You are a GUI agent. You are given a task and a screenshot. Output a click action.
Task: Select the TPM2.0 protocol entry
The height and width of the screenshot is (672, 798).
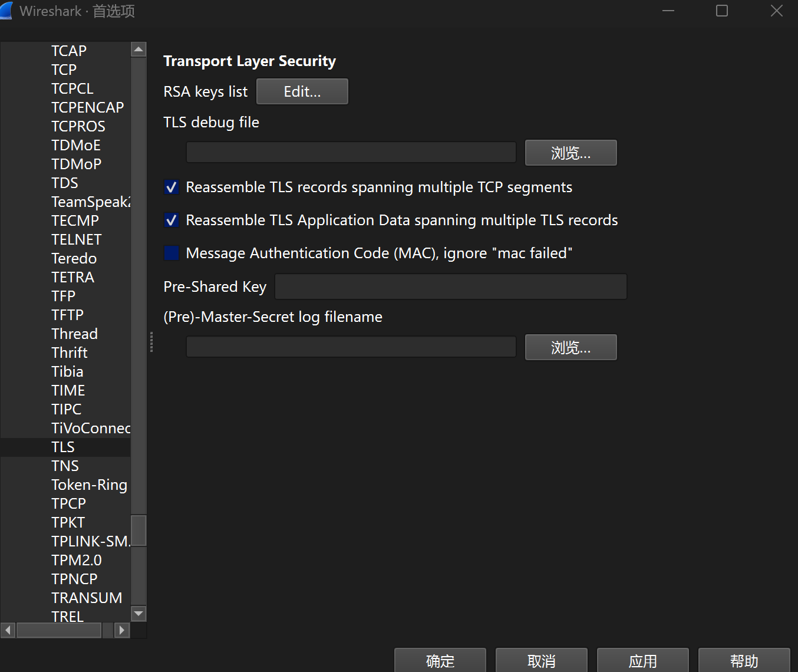[x=76, y=559]
